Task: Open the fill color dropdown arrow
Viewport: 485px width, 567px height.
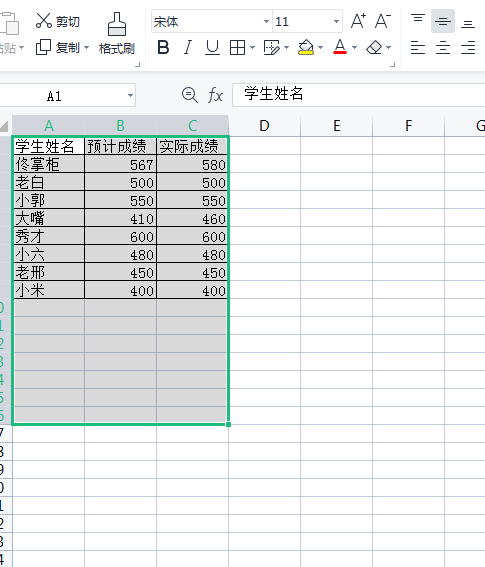Action: (320, 47)
